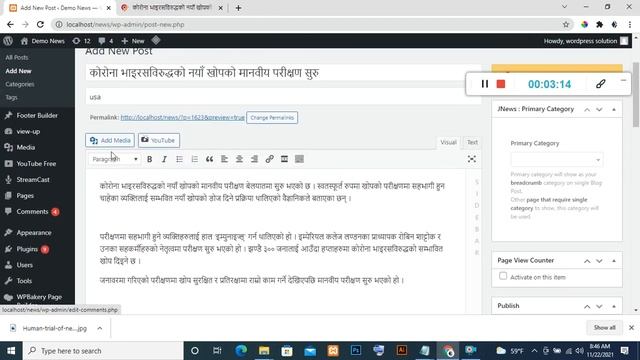The height and width of the screenshot is (360, 640).
Task: Open the WordPress logo menu
Action: pos(8,41)
